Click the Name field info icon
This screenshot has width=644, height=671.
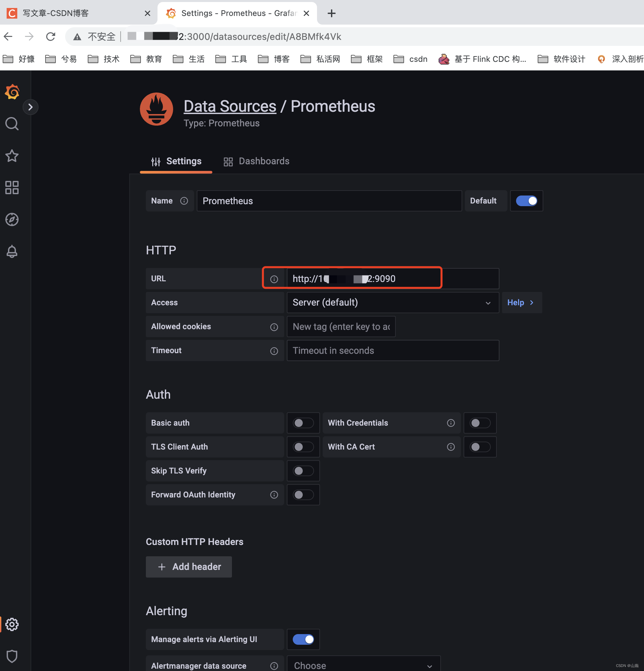tap(184, 201)
